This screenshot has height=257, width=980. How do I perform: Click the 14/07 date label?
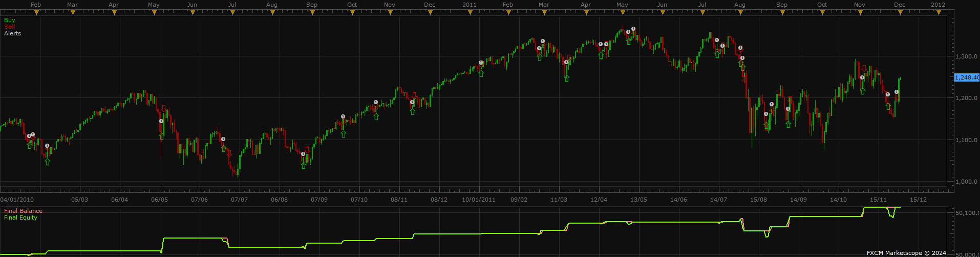[718, 200]
